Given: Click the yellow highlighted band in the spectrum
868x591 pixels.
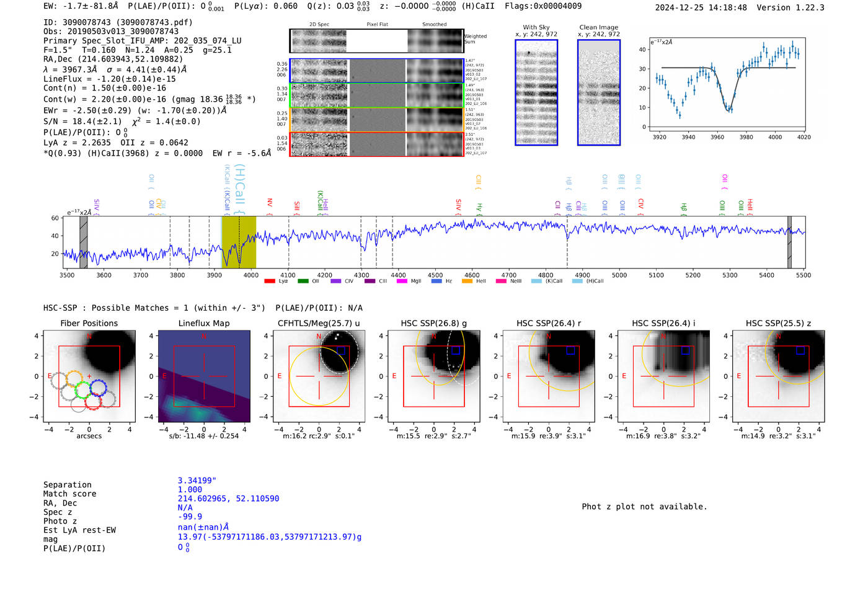Looking at the screenshot, I should coord(239,242).
